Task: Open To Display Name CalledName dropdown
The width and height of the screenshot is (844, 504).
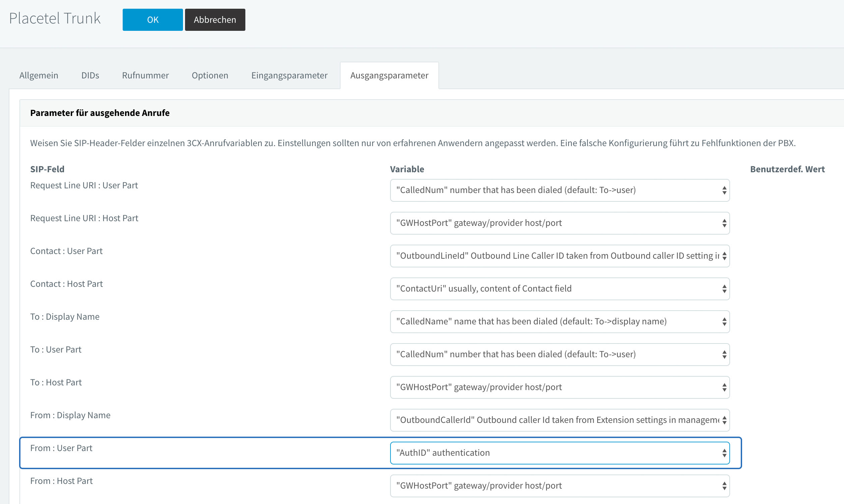Action: pos(559,322)
